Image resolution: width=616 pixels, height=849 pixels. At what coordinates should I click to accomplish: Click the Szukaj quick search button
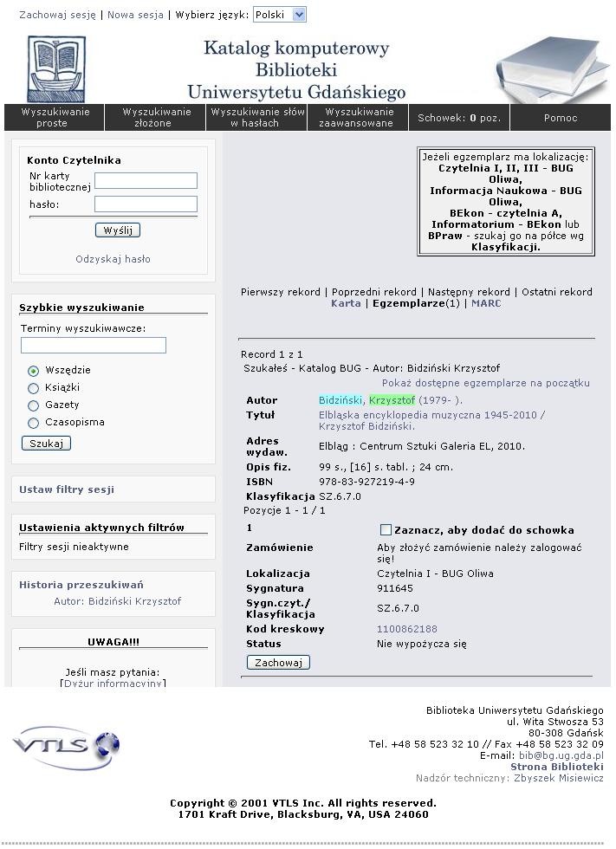point(46,444)
